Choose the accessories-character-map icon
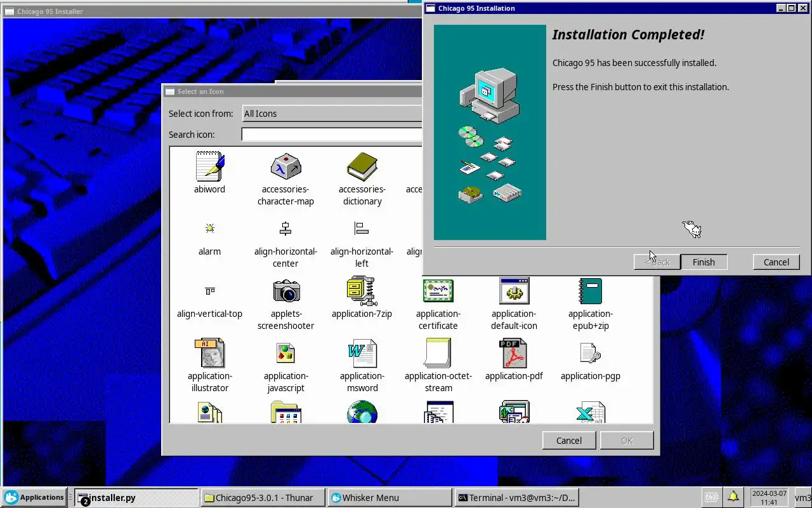 (285, 166)
